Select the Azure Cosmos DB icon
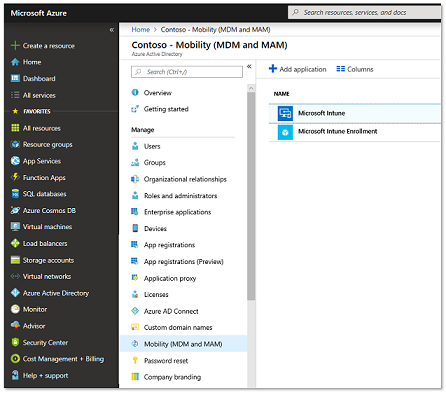Image resolution: width=446 pixels, height=395 pixels. (15, 210)
